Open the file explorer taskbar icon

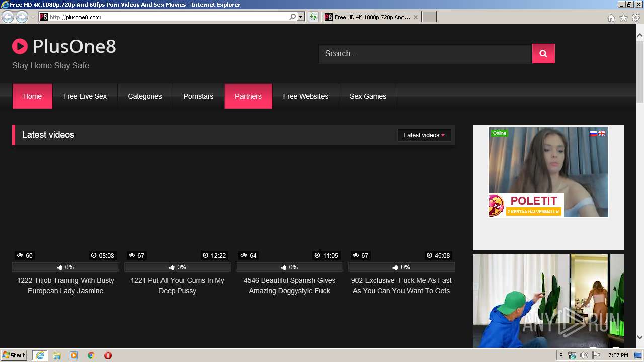pyautogui.click(x=57, y=355)
